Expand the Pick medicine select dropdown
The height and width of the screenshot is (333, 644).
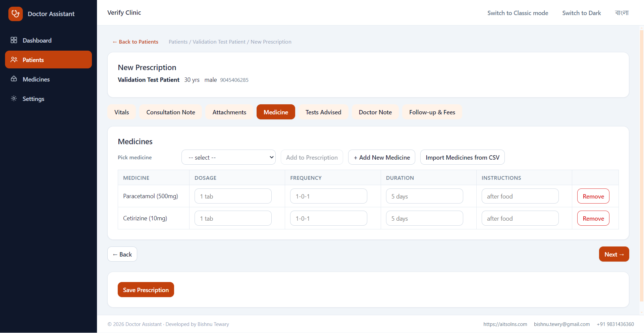pos(228,157)
